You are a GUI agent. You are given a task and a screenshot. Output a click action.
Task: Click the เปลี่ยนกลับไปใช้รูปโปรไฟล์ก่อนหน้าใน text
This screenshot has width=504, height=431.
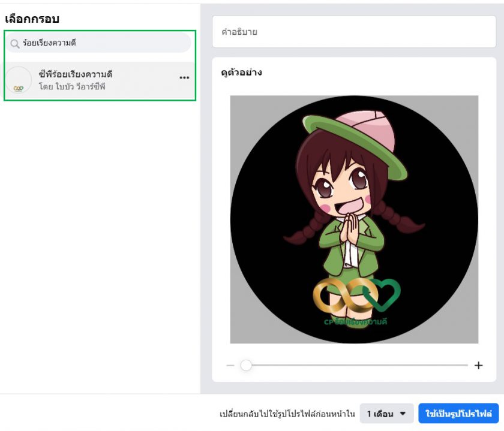tap(287, 414)
